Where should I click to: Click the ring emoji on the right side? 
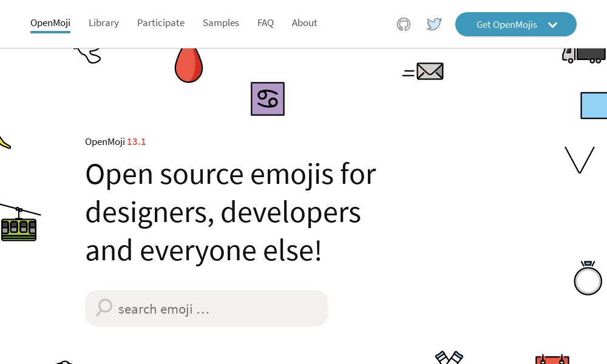pyautogui.click(x=588, y=278)
